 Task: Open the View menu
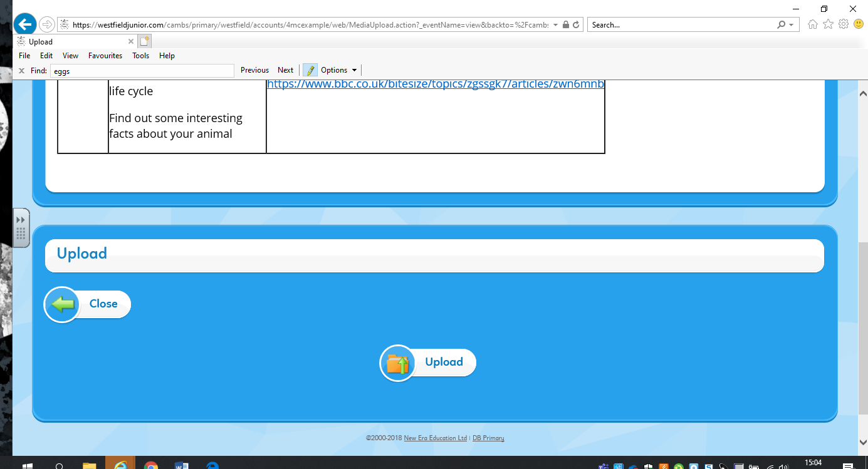(x=70, y=56)
